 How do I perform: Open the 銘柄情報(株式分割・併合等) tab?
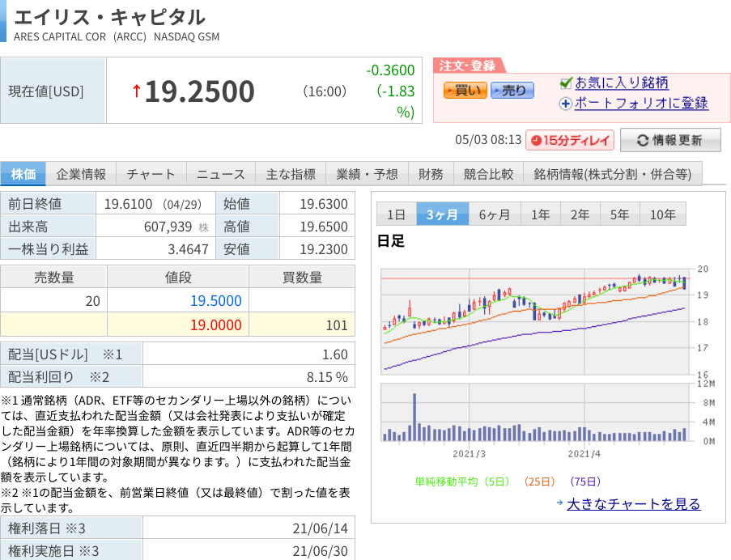pos(613,174)
